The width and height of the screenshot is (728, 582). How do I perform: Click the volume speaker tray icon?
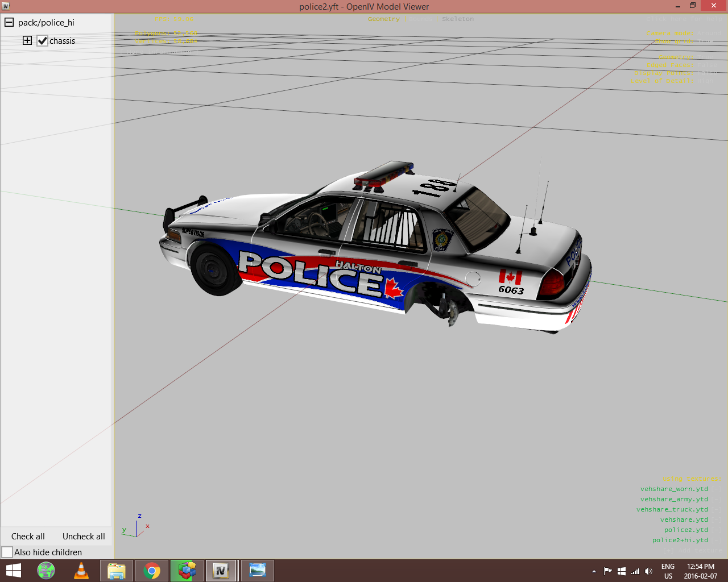pos(648,571)
